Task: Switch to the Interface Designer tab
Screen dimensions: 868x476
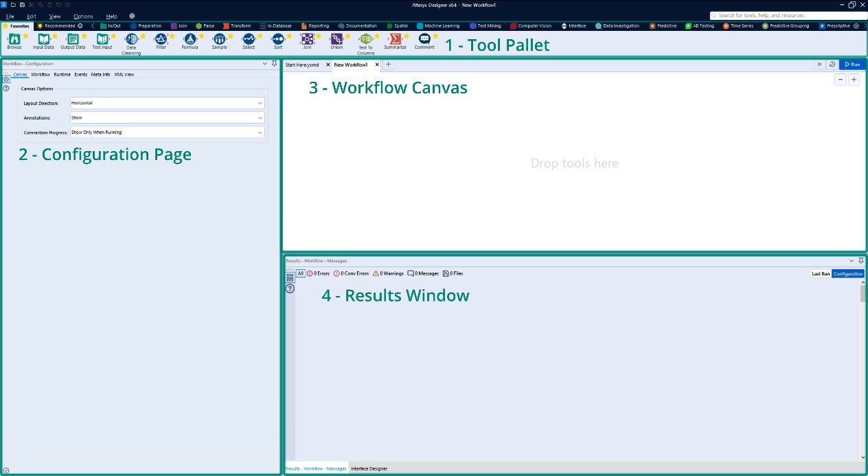Action: 369,468
